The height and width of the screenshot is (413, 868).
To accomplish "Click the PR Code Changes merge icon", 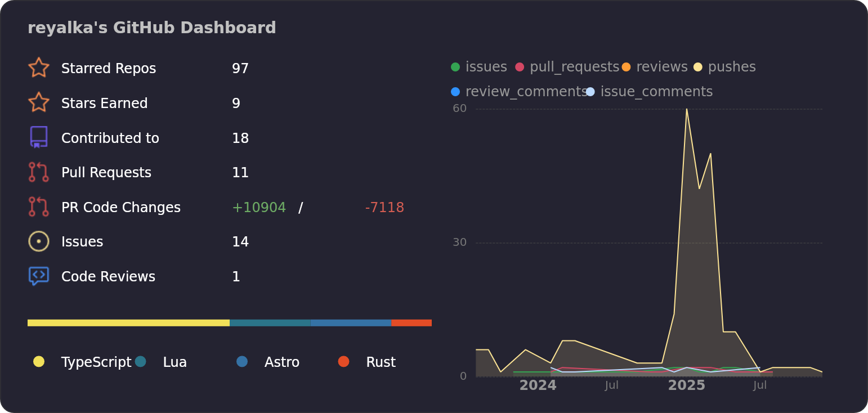I will 38,207.
